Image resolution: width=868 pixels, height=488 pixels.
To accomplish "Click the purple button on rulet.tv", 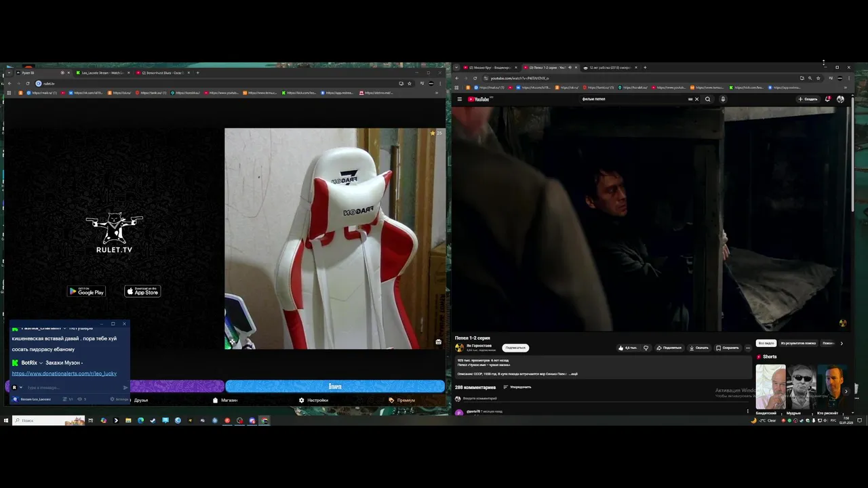I will (177, 386).
